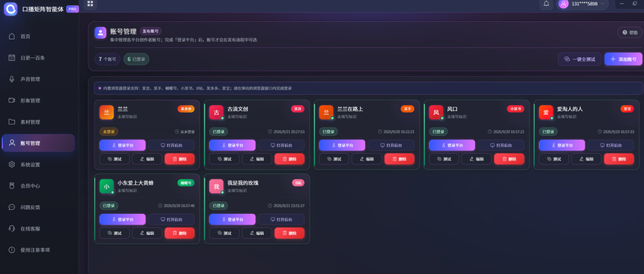Open backend for 兰兰在路上
Viewport: 644px width, 274px height.
pos(391,145)
